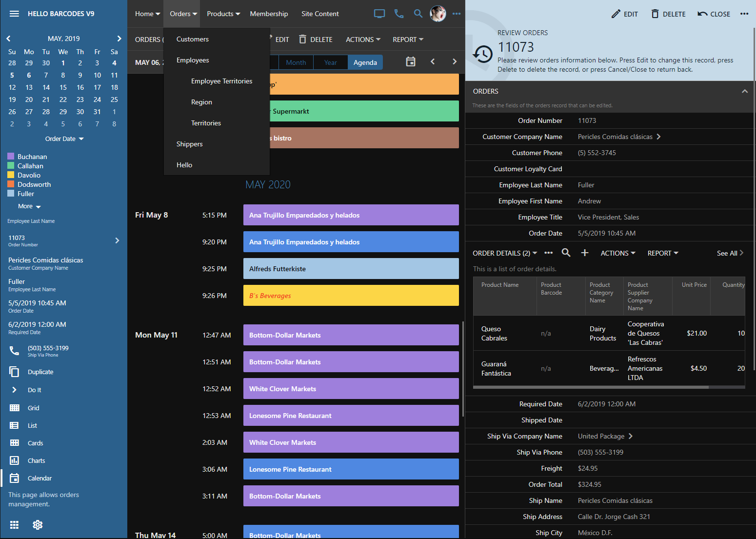Click the calendar date picker icon
Image resolution: width=756 pixels, height=539 pixels.
pos(411,61)
